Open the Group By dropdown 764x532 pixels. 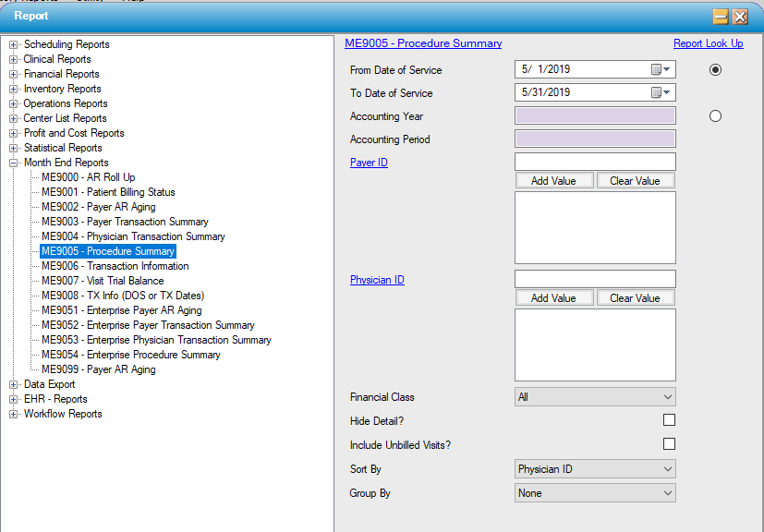[594, 493]
